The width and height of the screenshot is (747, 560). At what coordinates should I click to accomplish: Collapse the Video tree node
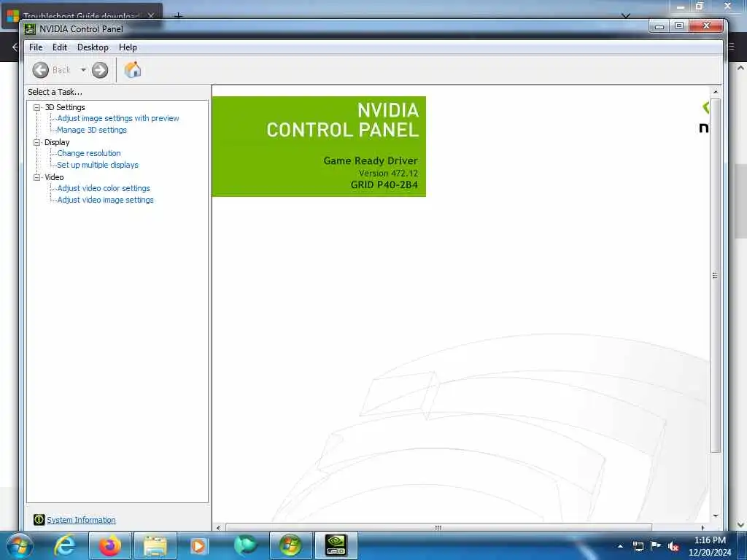36,177
